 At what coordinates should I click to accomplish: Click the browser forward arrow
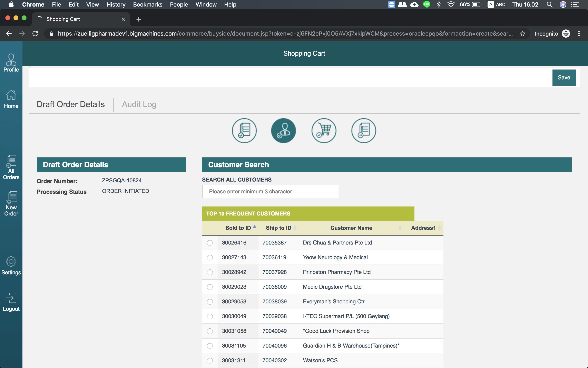22,34
